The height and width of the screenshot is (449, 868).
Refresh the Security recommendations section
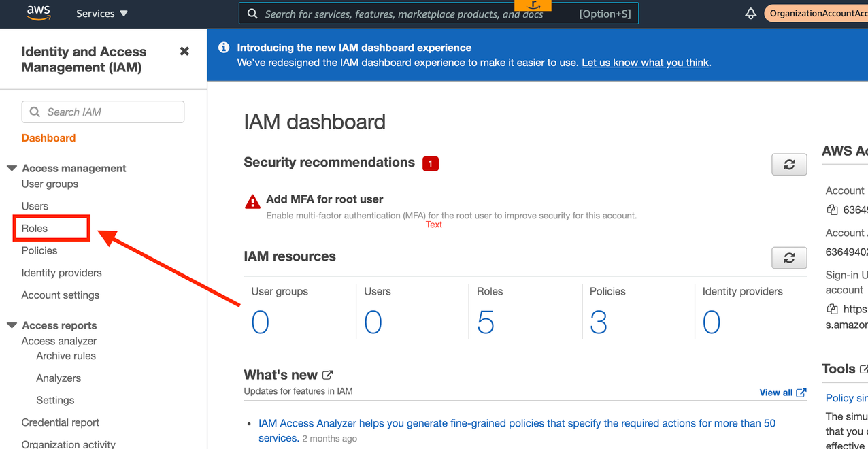tap(789, 165)
